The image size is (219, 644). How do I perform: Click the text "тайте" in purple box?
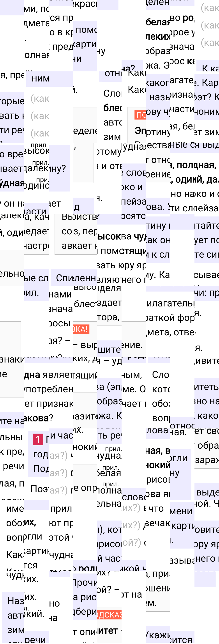tap(207, 226)
